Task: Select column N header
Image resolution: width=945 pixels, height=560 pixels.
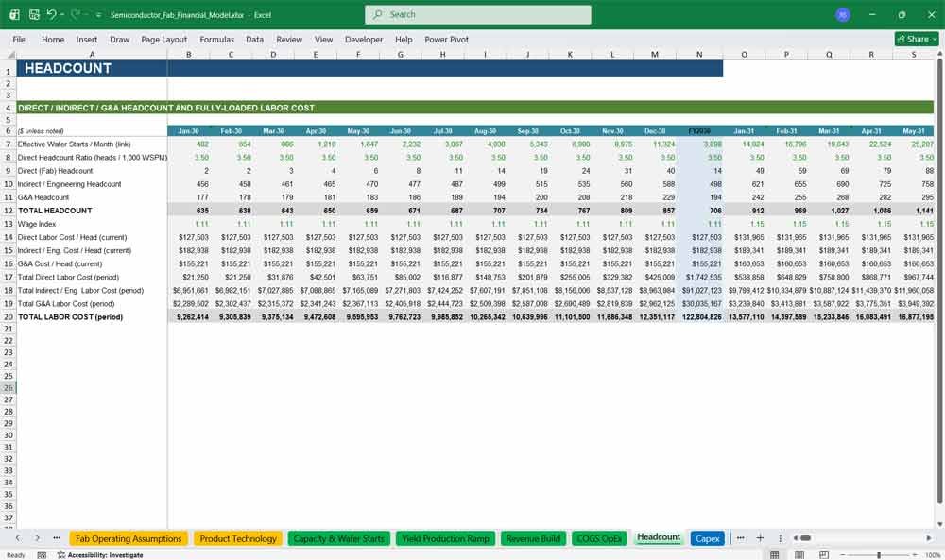Action: click(699, 55)
